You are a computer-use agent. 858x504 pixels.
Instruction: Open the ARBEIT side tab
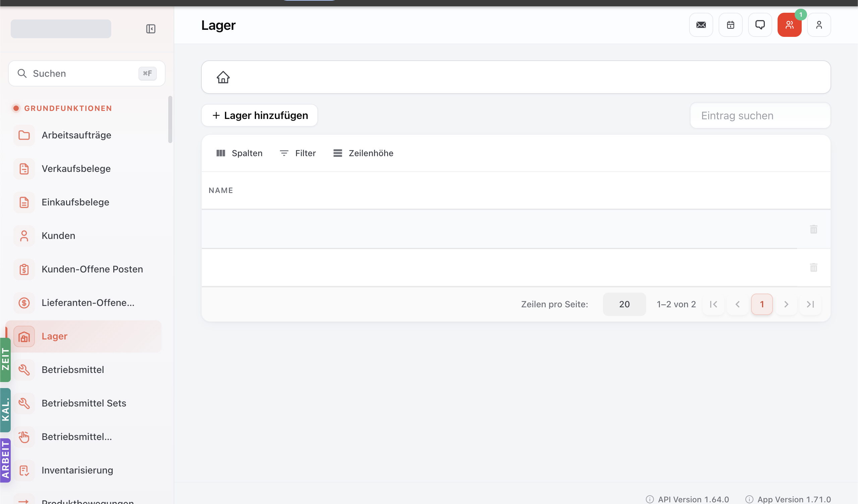5,460
